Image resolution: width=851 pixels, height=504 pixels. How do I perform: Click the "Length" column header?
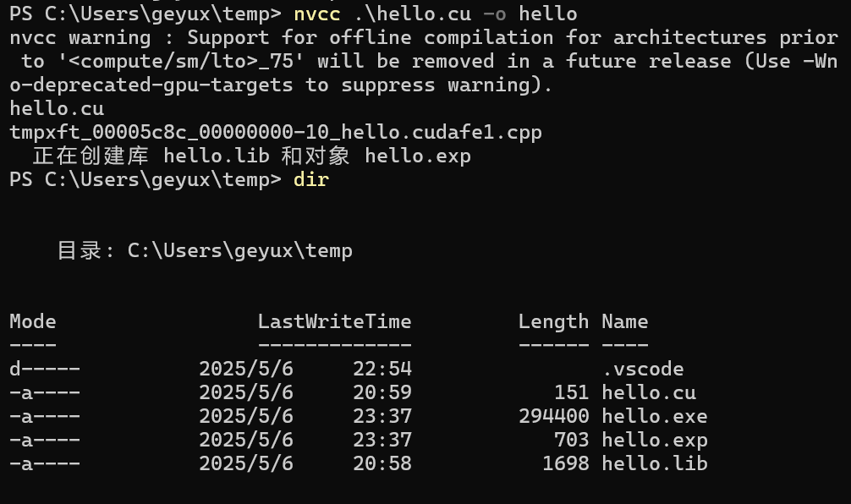[553, 321]
